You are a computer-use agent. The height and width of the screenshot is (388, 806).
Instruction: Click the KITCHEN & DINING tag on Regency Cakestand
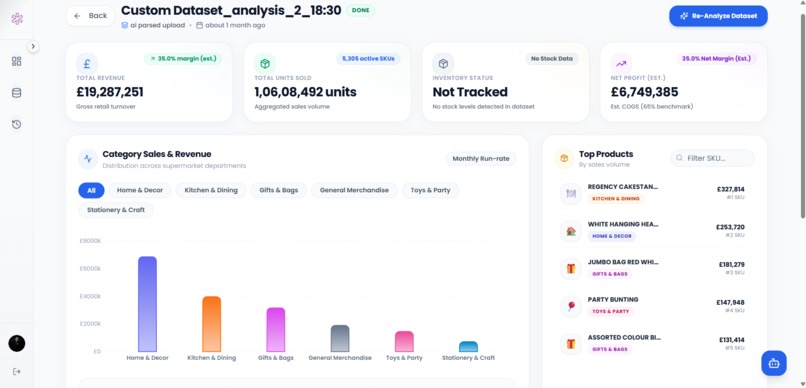tap(616, 199)
